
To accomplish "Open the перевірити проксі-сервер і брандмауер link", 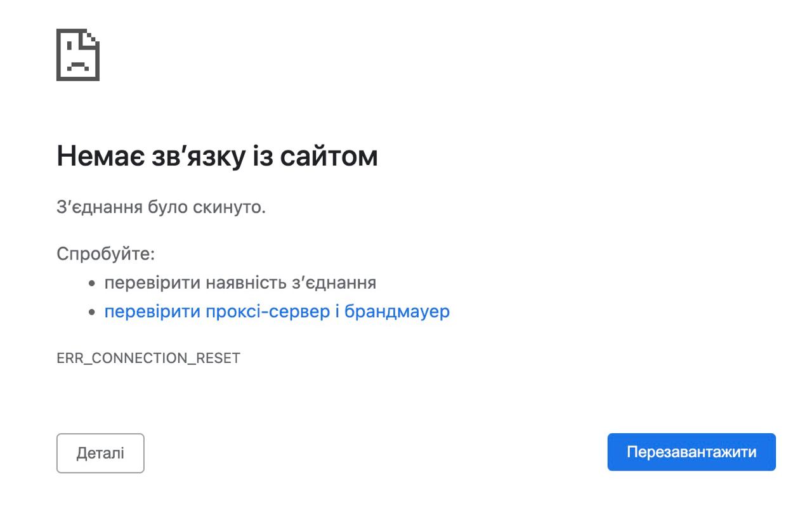I will (277, 311).
